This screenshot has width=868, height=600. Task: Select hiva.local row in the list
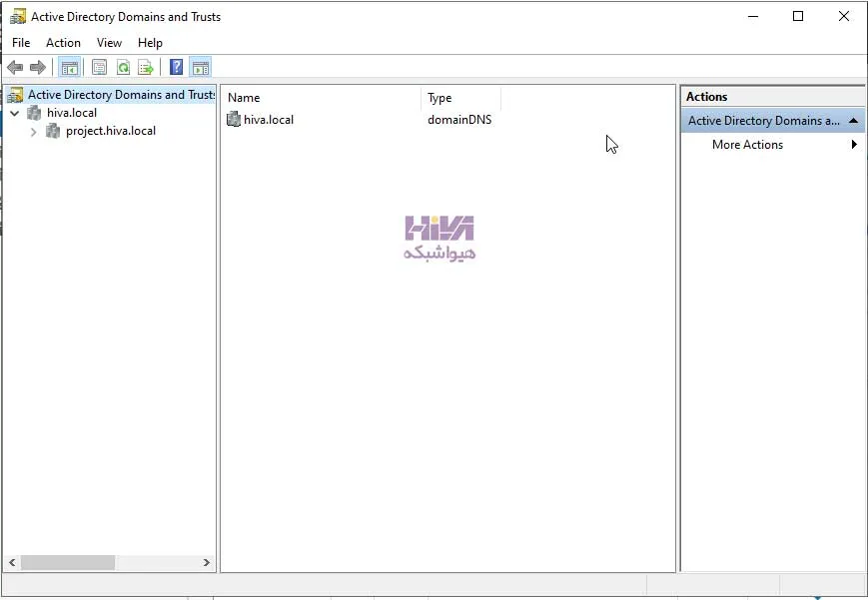269,120
